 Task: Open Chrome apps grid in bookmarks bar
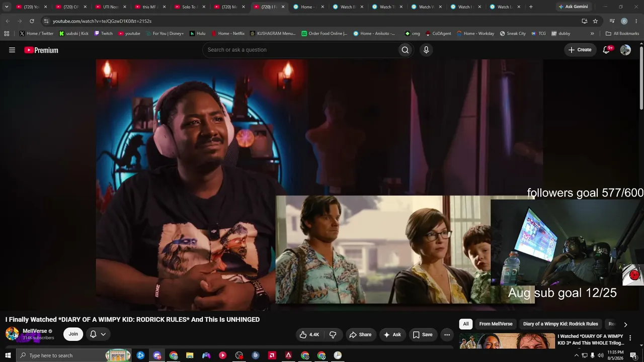tap(7, 34)
